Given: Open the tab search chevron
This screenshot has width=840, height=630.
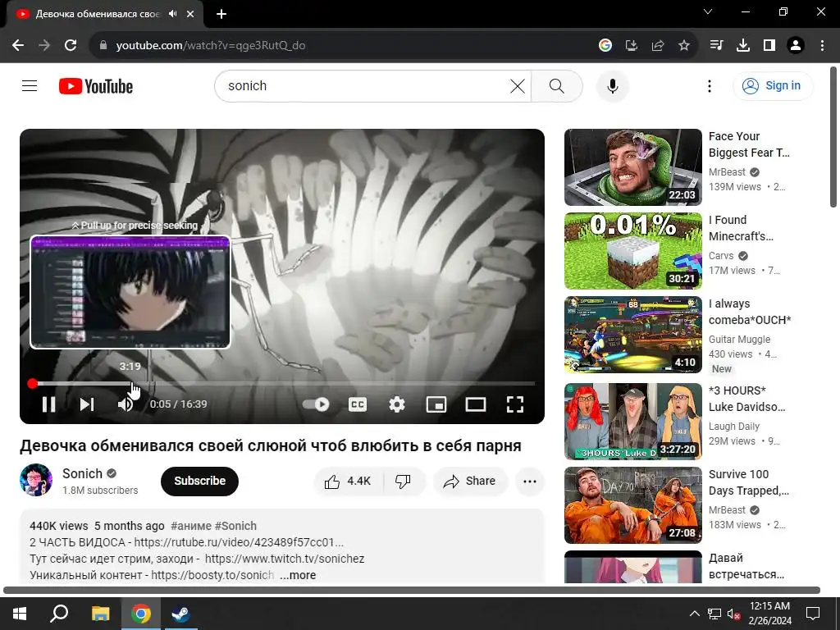Looking at the screenshot, I should [708, 11].
